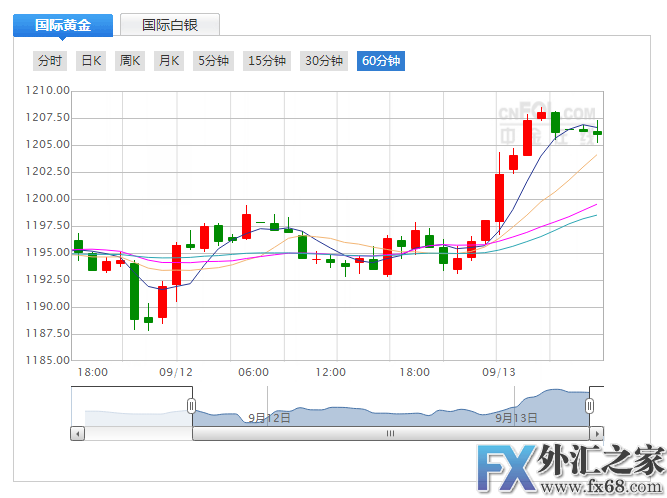The width and height of the screenshot is (667, 498).
Task: Click the navigator scrollbar thumb grip
Action: 391,434
